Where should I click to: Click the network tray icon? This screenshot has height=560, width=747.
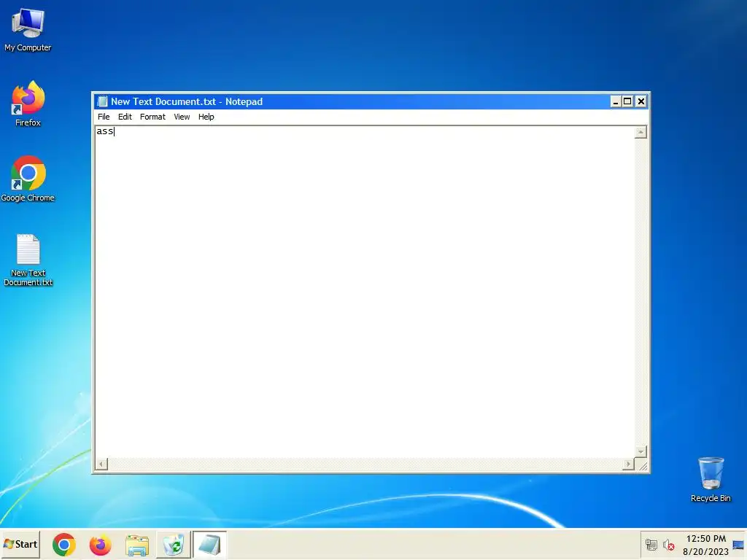[x=651, y=545]
